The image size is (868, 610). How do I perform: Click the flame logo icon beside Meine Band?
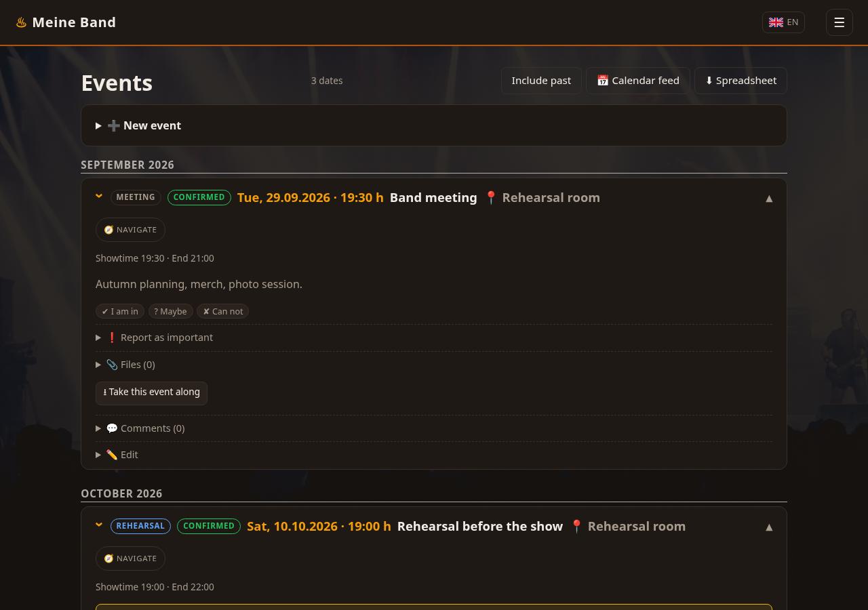click(22, 22)
